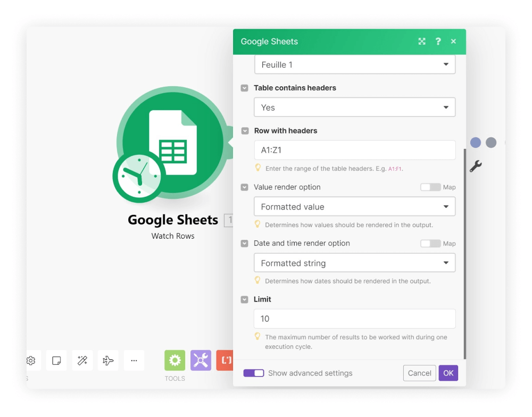This screenshot has width=532, height=417.
Task: Collapse the Limit field
Action: [244, 299]
